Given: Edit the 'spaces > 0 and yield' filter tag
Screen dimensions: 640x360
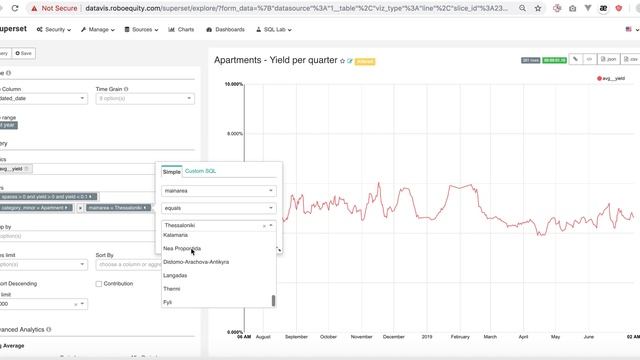Looking at the screenshot, I should click(x=48, y=197).
